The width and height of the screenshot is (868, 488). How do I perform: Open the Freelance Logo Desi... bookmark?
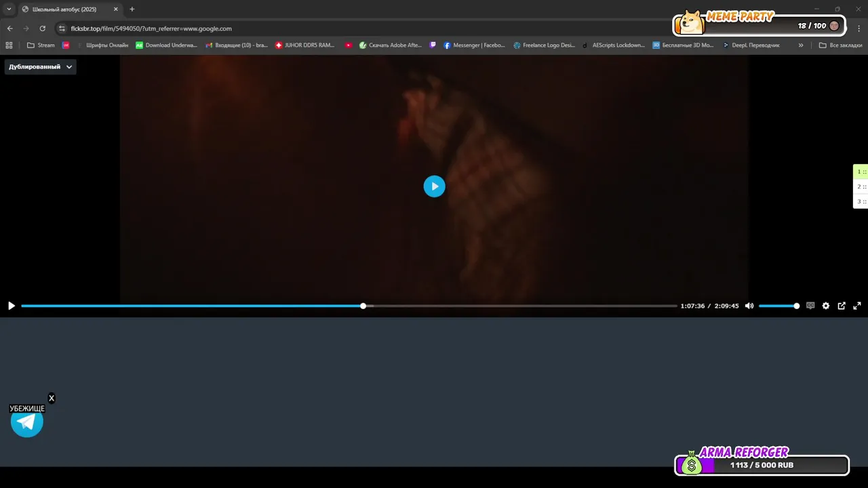click(544, 45)
